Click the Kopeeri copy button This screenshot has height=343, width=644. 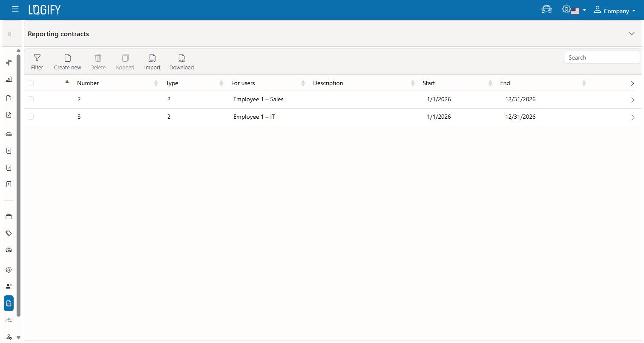tap(125, 62)
